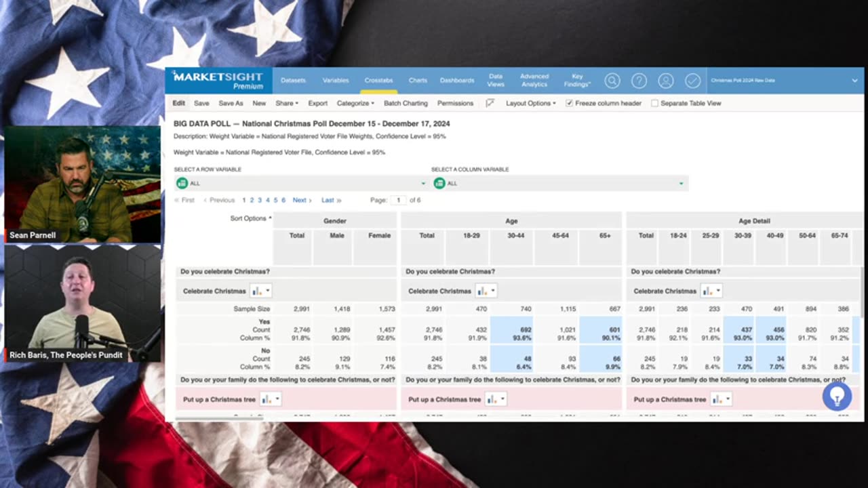The image size is (868, 488).
Task: Expand the Select a Column Variable dropdown
Action: 559,183
